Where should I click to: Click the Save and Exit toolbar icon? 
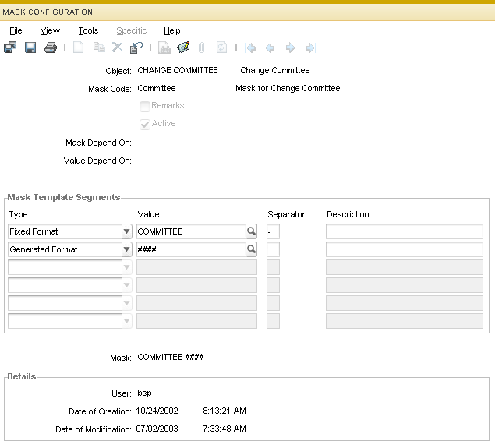[x=10, y=48]
